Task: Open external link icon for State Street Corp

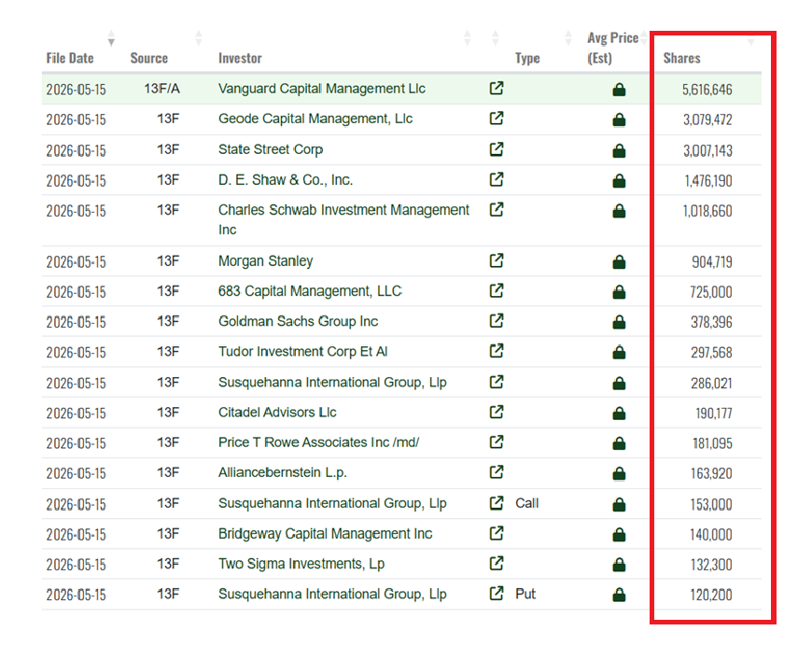Action: [497, 149]
